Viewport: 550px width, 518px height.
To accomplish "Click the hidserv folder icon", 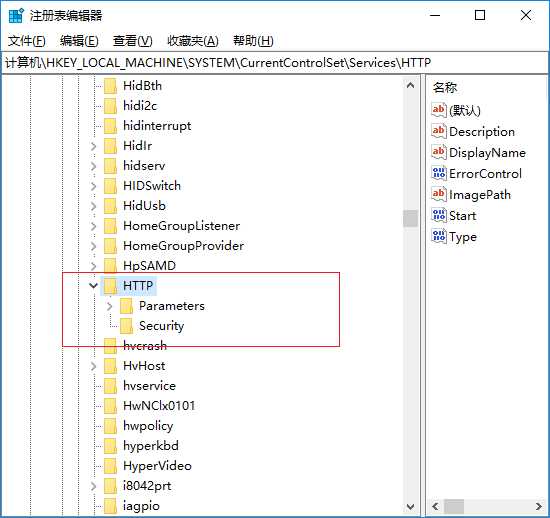I will (x=110, y=166).
